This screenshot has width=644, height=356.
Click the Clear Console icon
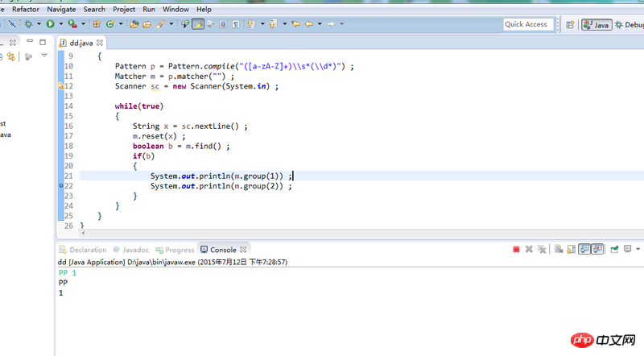pos(559,249)
